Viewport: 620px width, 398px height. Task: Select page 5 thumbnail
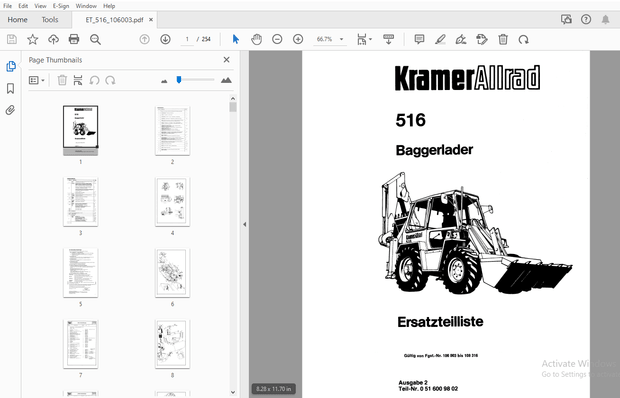[81, 273]
